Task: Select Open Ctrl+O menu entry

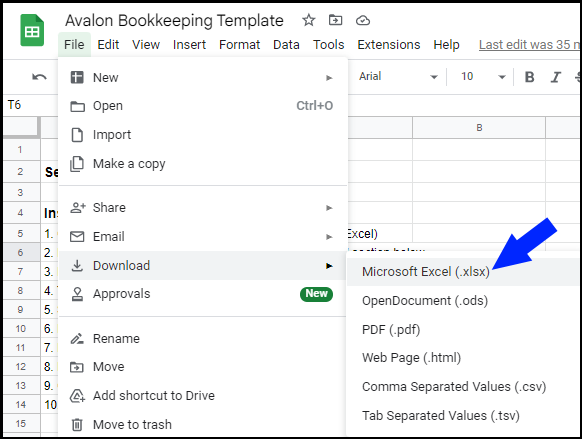Action: (x=203, y=106)
